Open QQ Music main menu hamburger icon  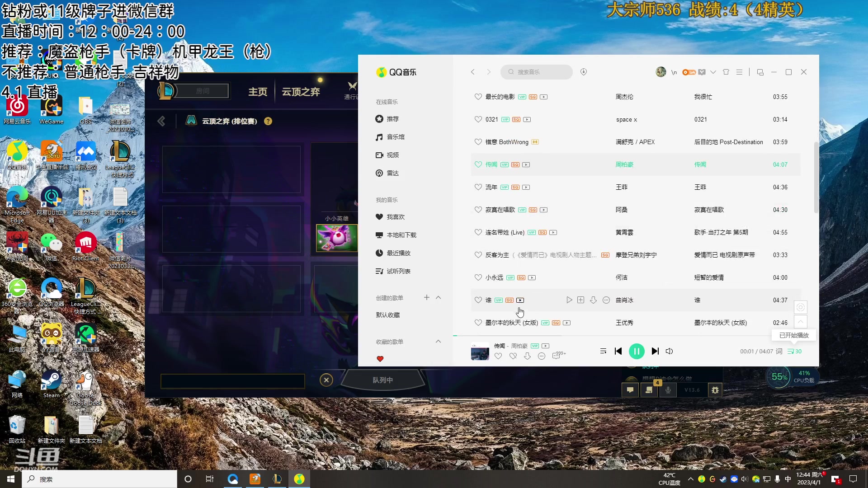click(x=740, y=72)
